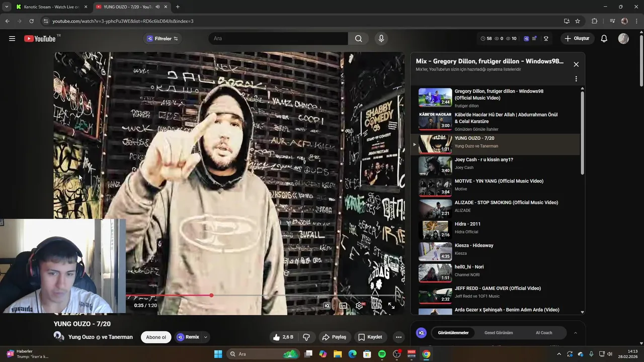Open Windows Start menu
Image resolution: width=644 pixels, height=362 pixels.
[x=218, y=354]
